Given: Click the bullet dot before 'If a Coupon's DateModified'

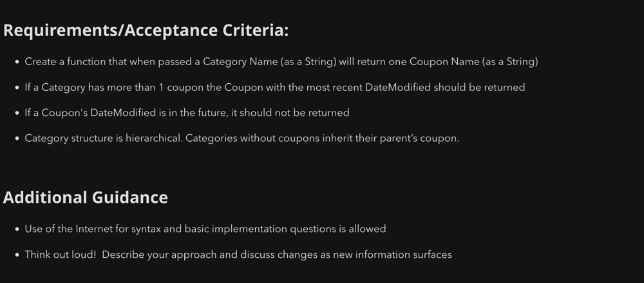Looking at the screenshot, I should pyautogui.click(x=17, y=113).
